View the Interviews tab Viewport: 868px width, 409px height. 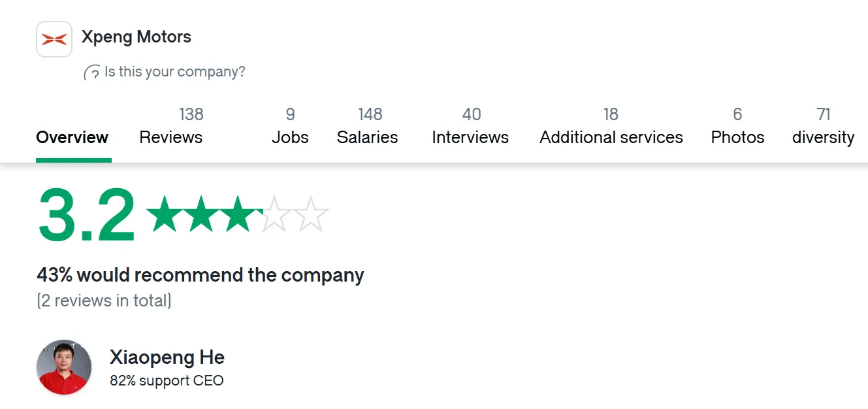click(x=470, y=126)
